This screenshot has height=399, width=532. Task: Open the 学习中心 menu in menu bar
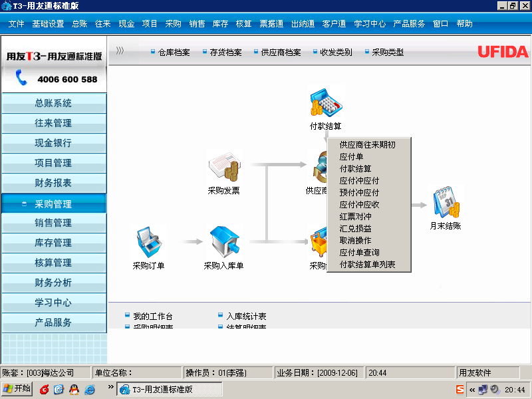370,24
